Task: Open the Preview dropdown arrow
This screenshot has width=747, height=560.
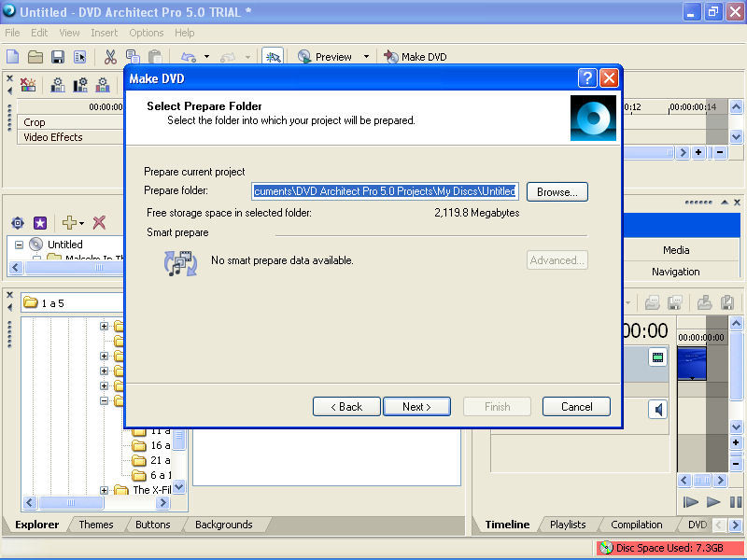Action: point(366,57)
